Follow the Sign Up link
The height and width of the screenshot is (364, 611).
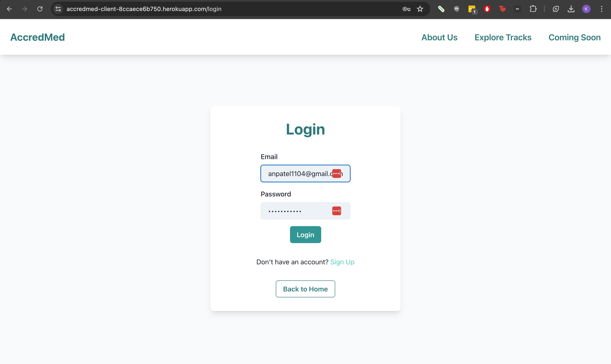click(342, 262)
